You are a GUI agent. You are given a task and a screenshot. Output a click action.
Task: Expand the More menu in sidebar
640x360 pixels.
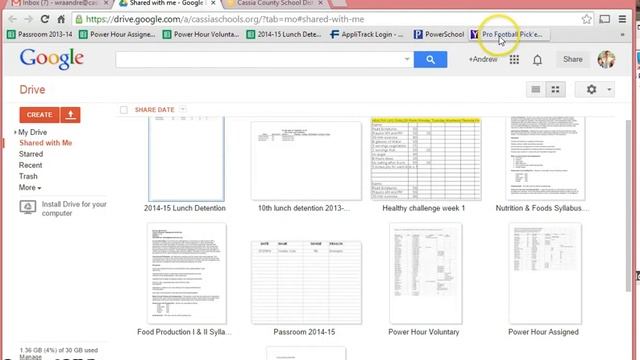coord(30,188)
